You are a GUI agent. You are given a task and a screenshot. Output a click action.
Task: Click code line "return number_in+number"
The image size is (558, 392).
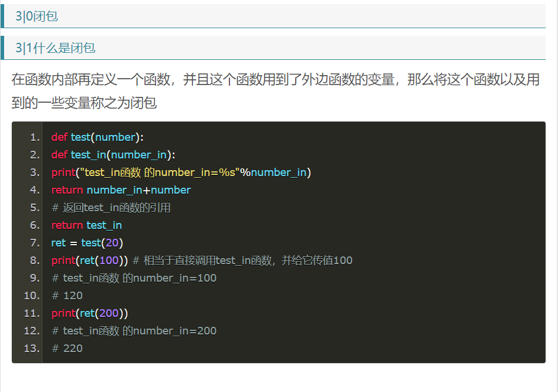point(121,190)
